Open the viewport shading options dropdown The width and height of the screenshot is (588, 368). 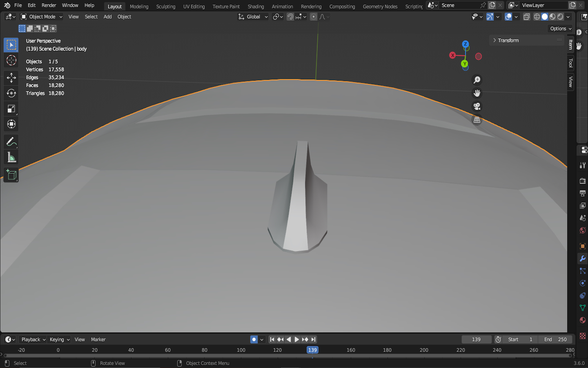click(x=568, y=17)
